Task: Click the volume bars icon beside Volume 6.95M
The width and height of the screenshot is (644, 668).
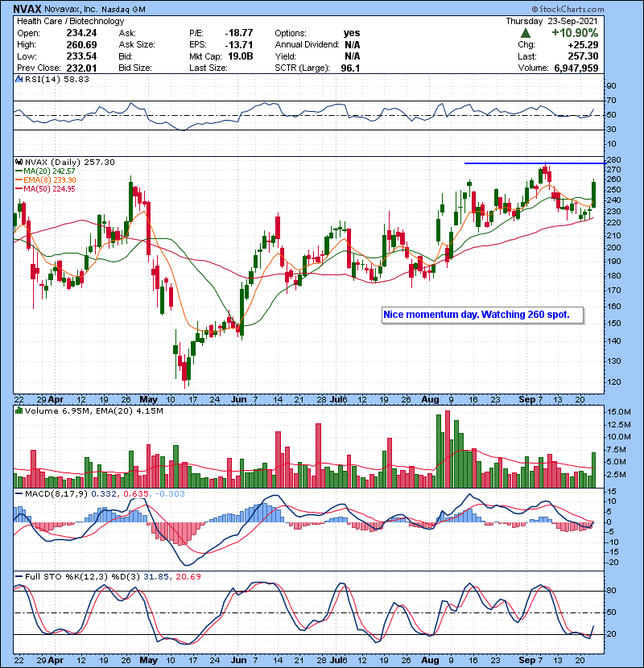Action: pos(19,410)
